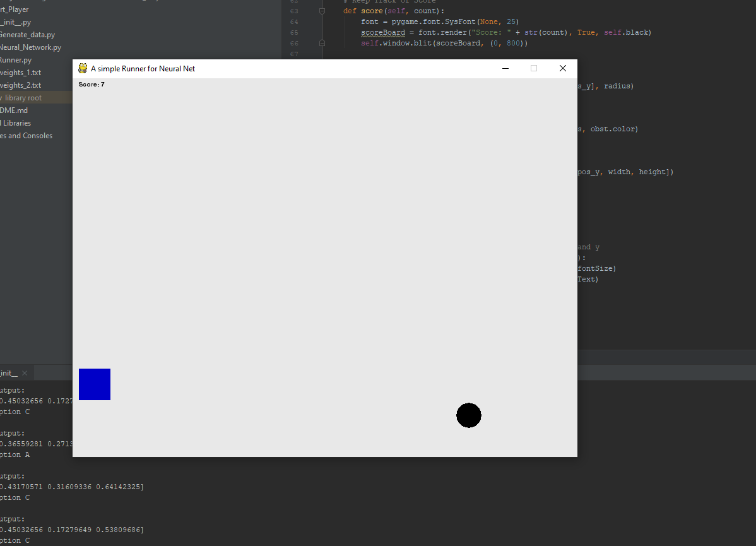756x546 pixels.
Task: Click the self.window.blit line in the editor
Action: tap(444, 43)
